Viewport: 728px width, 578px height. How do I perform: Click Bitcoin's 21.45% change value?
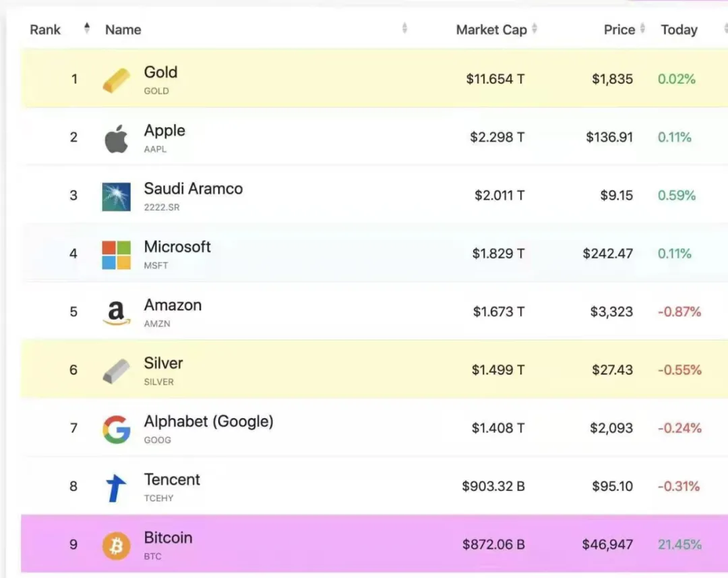pos(679,544)
